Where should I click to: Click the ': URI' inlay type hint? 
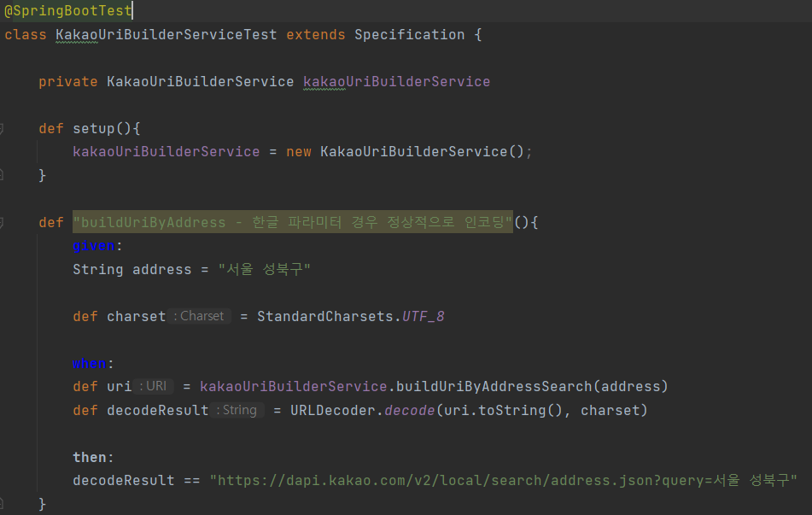click(x=154, y=386)
